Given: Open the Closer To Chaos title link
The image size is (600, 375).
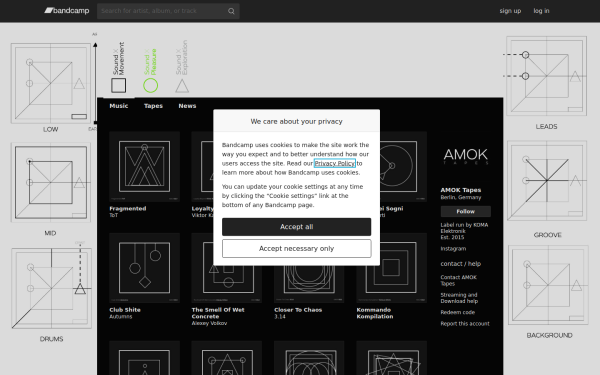Looking at the screenshot, I should click(298, 310).
